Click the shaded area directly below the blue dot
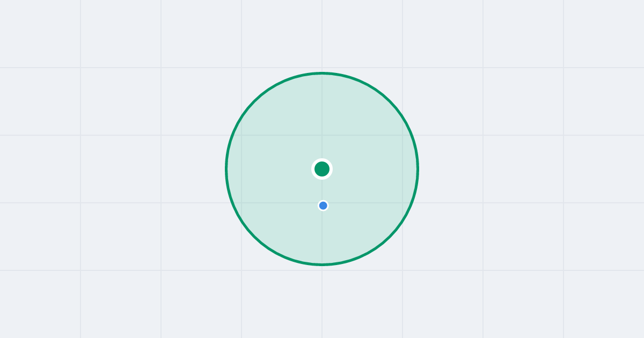644x338 pixels. [x=323, y=236]
